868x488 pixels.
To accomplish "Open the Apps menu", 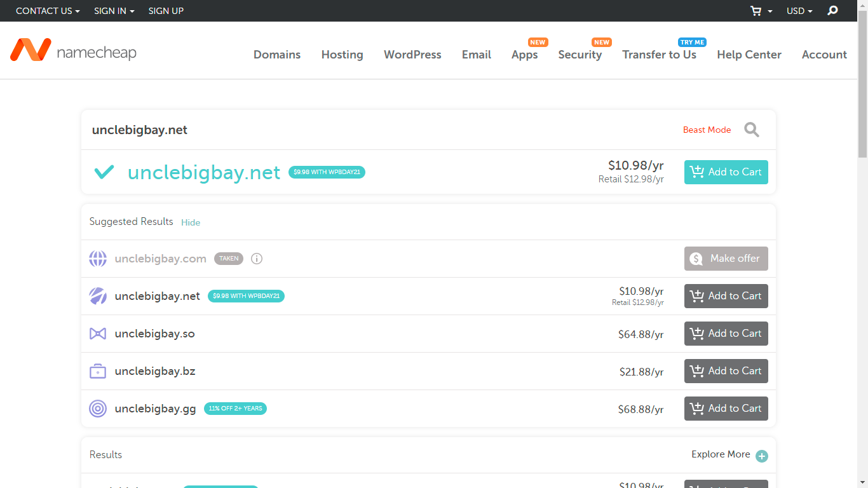I will click(525, 55).
